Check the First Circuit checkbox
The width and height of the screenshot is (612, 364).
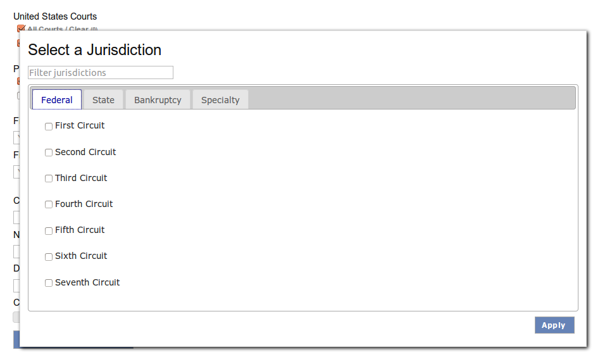49,127
